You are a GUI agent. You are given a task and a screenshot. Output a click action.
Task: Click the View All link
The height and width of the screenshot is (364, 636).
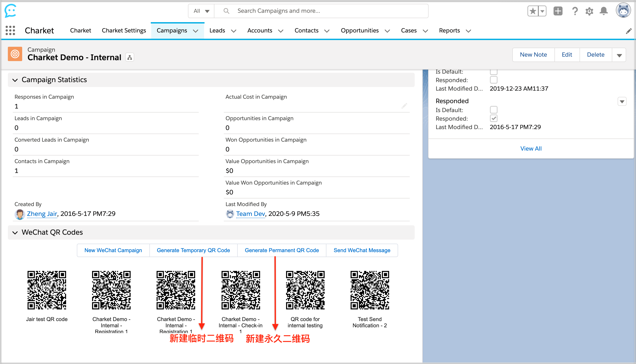(x=531, y=149)
